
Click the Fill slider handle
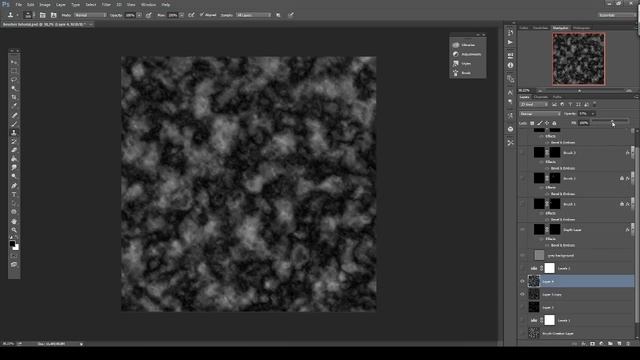[x=612, y=121]
